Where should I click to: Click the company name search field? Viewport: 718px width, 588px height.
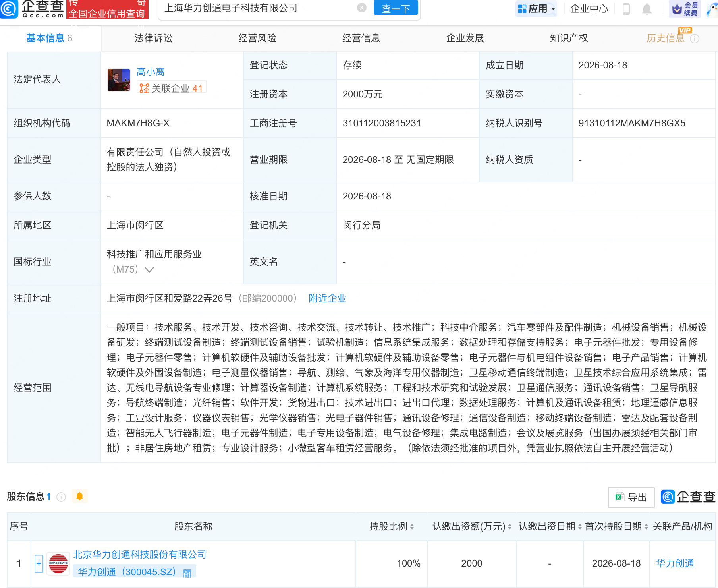click(x=258, y=8)
